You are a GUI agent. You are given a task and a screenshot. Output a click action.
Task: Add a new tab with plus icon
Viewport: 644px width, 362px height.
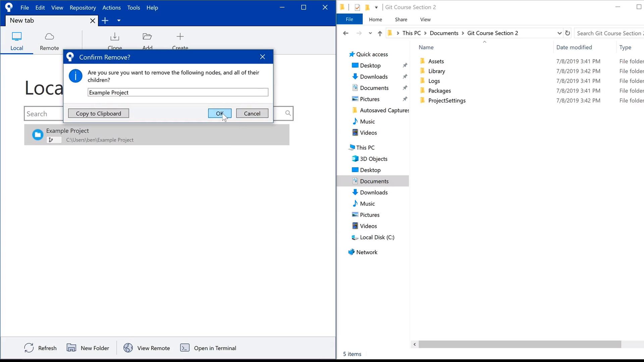(x=105, y=21)
